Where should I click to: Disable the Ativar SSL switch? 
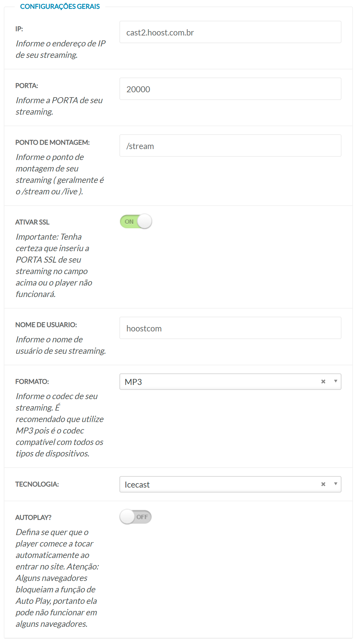click(x=136, y=221)
